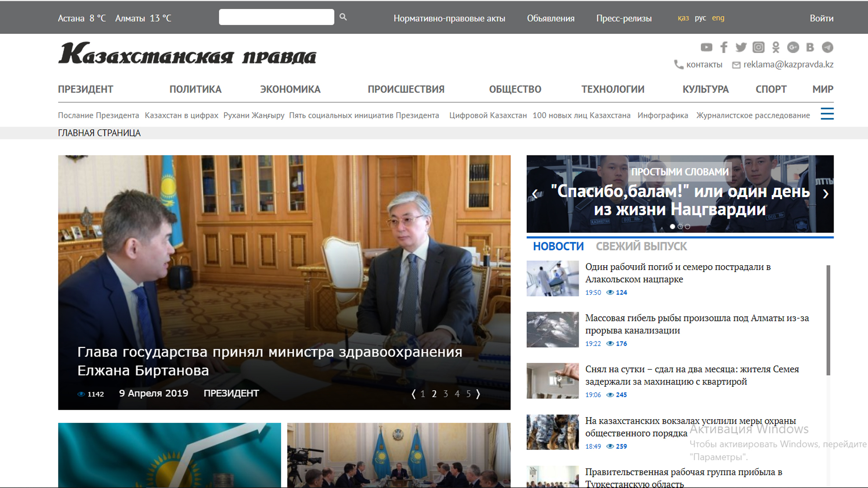This screenshot has width=868, height=488.
Task: Open Объявления in top bar
Action: (551, 19)
